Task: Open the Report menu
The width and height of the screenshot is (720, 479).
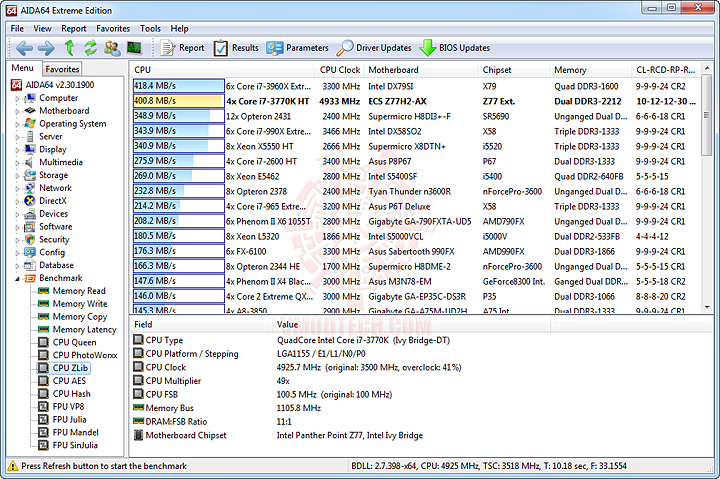Action: [73, 28]
